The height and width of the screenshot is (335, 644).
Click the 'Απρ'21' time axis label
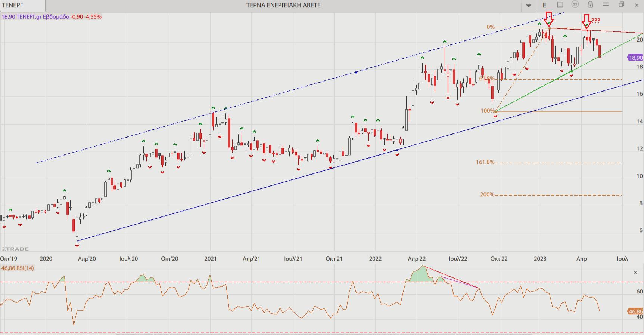[x=252, y=259]
